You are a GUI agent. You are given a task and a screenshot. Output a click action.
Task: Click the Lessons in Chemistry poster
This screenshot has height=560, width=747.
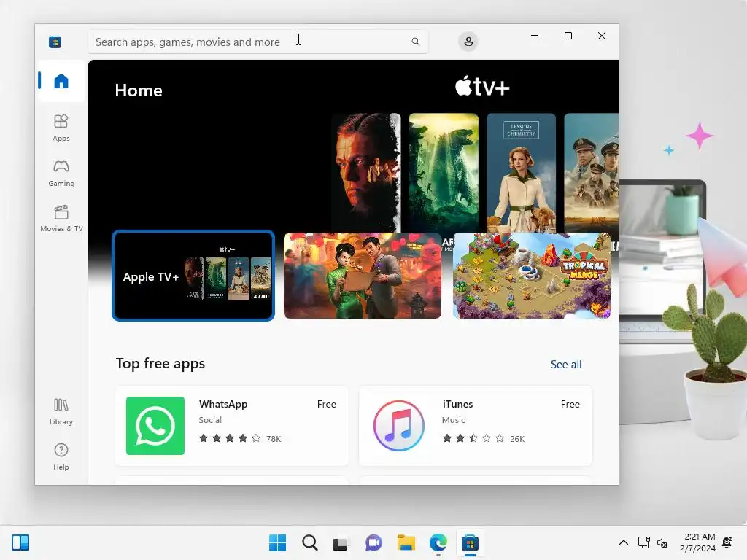click(521, 172)
